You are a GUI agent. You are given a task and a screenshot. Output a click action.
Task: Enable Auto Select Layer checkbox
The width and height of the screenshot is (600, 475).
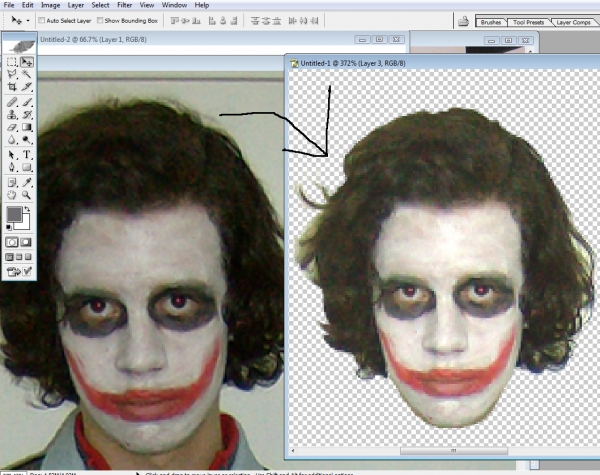(x=42, y=20)
